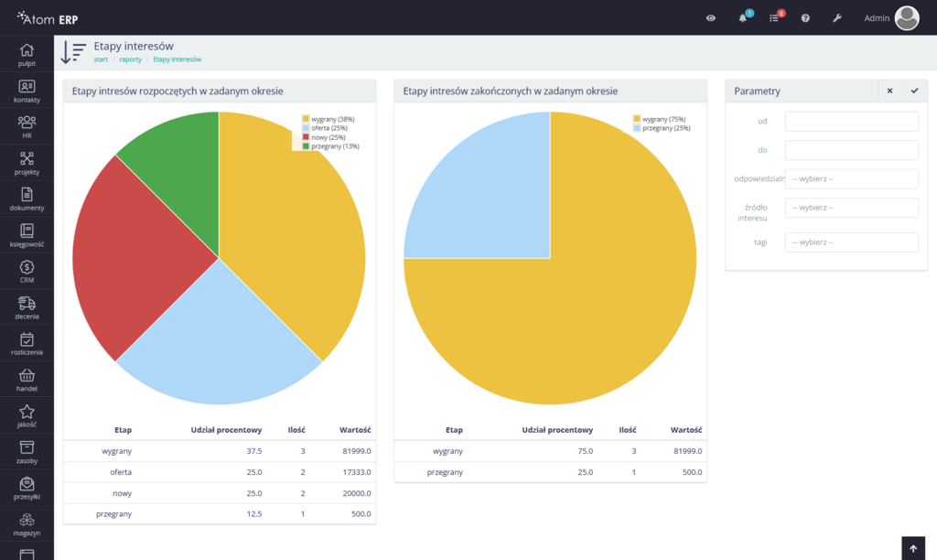Click the help question mark icon

805,18
